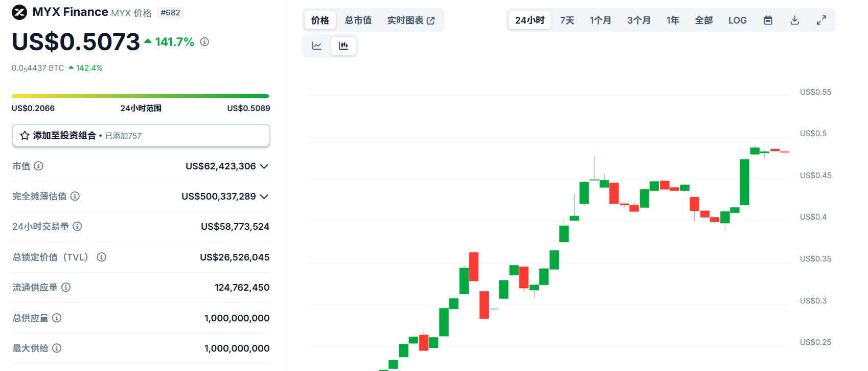This screenshot has width=868, height=371.
Task: Select the 总市值 chart tab
Action: tap(358, 20)
